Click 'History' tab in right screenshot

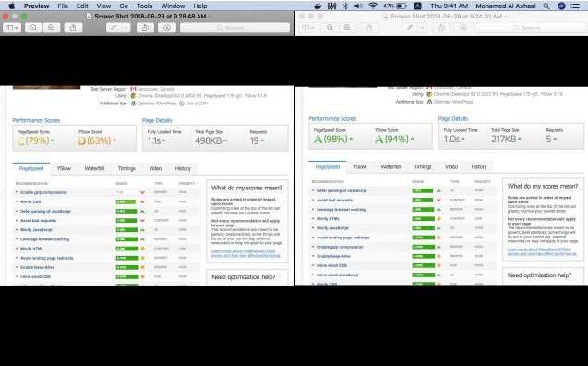pos(479,166)
